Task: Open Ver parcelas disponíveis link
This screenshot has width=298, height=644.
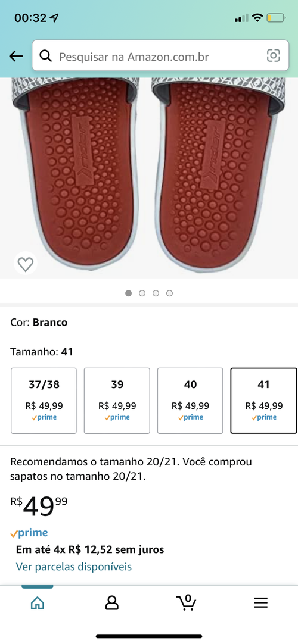Action: point(74,567)
